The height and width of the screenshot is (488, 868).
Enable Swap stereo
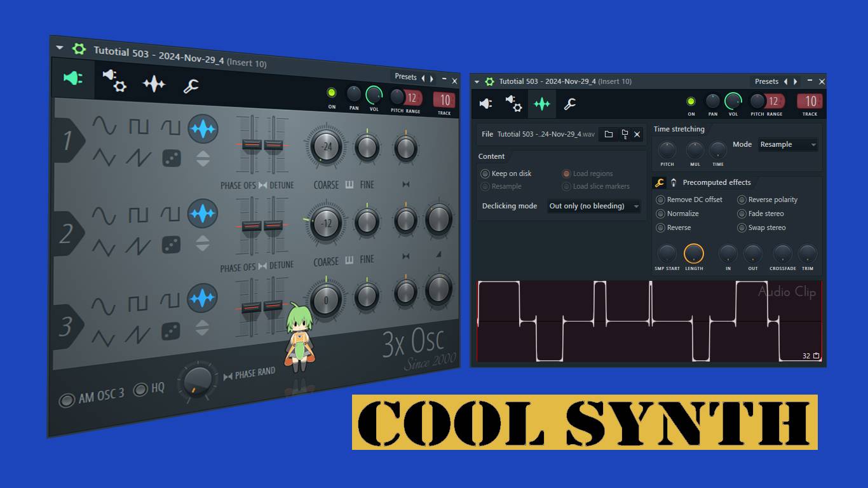coord(762,227)
